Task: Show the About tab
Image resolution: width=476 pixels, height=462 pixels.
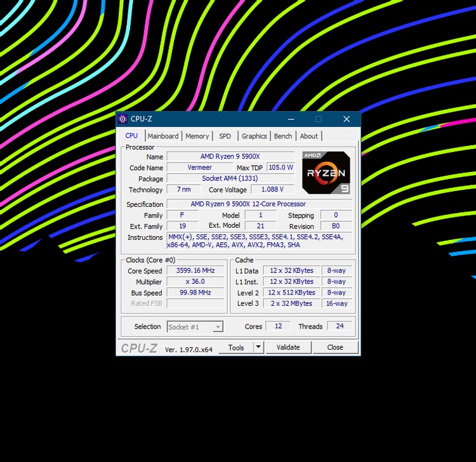Action: click(308, 136)
